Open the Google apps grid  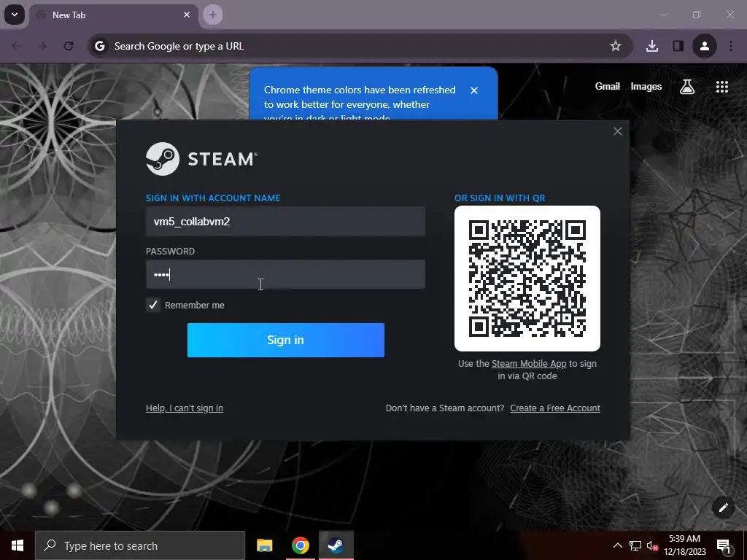(722, 87)
